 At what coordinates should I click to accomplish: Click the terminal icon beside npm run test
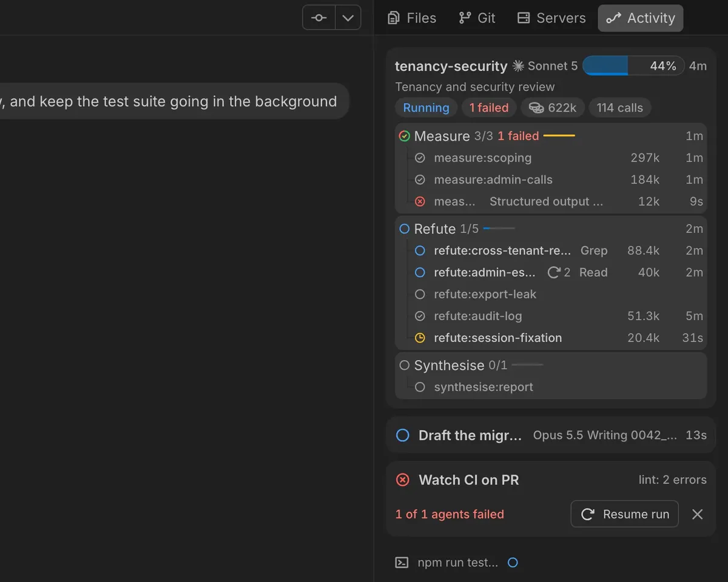[x=402, y=563]
